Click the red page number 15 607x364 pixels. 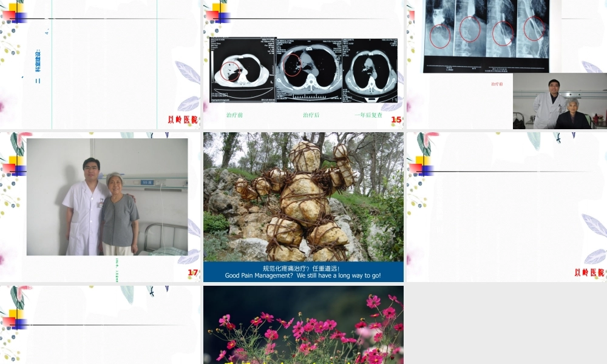click(396, 120)
